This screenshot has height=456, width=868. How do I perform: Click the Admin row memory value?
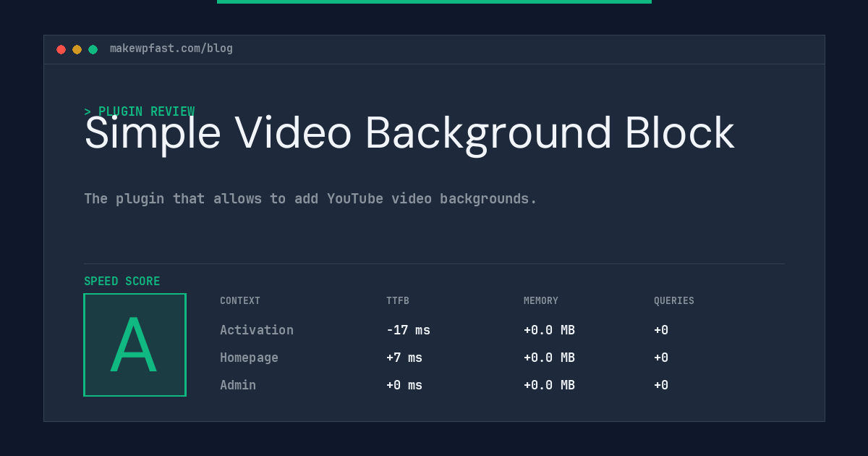click(x=549, y=385)
